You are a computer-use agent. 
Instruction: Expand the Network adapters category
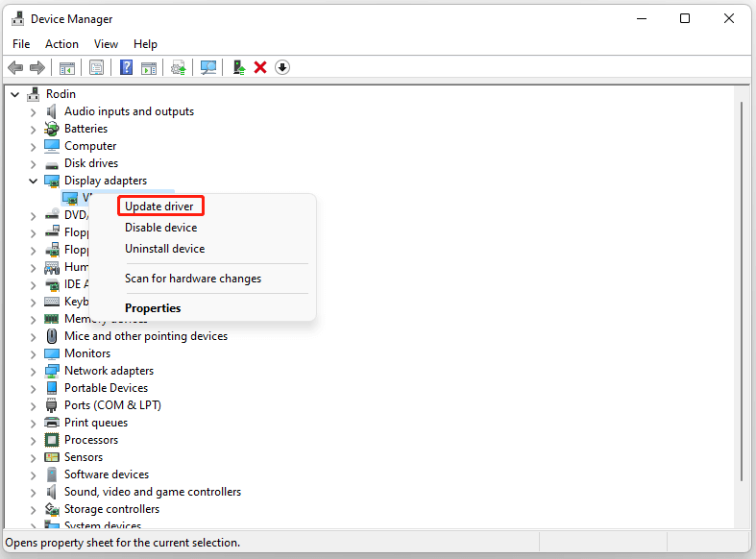33,372
